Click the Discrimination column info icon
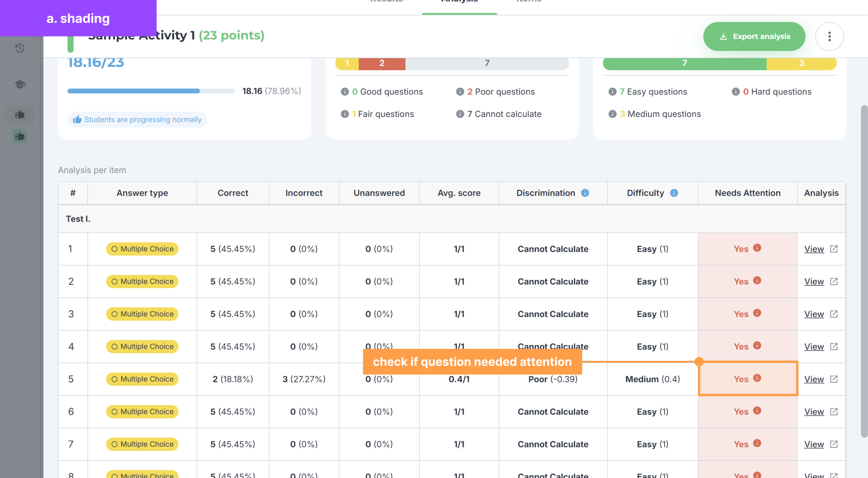This screenshot has width=868, height=478. tap(585, 193)
